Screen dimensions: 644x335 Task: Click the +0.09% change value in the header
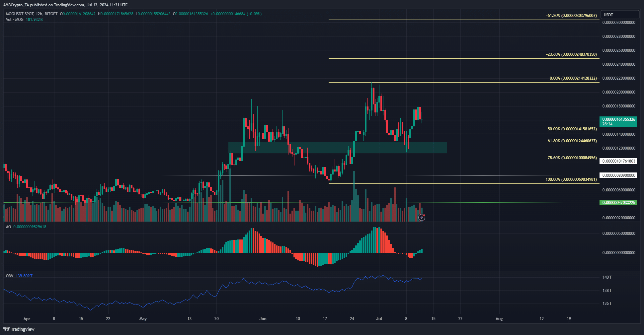(x=254, y=14)
